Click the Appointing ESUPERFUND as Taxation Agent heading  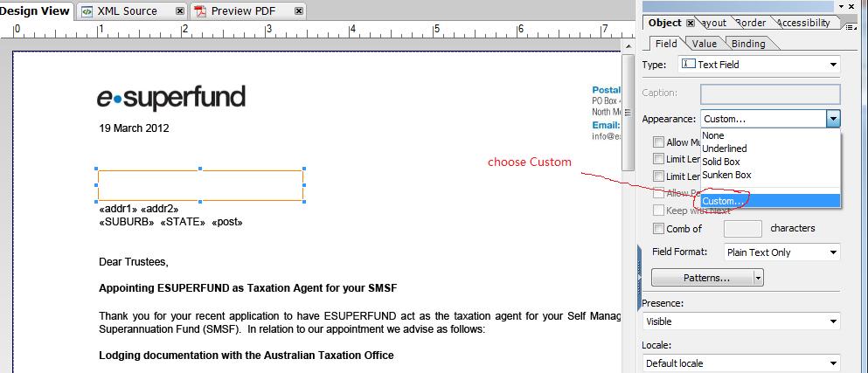(248, 288)
